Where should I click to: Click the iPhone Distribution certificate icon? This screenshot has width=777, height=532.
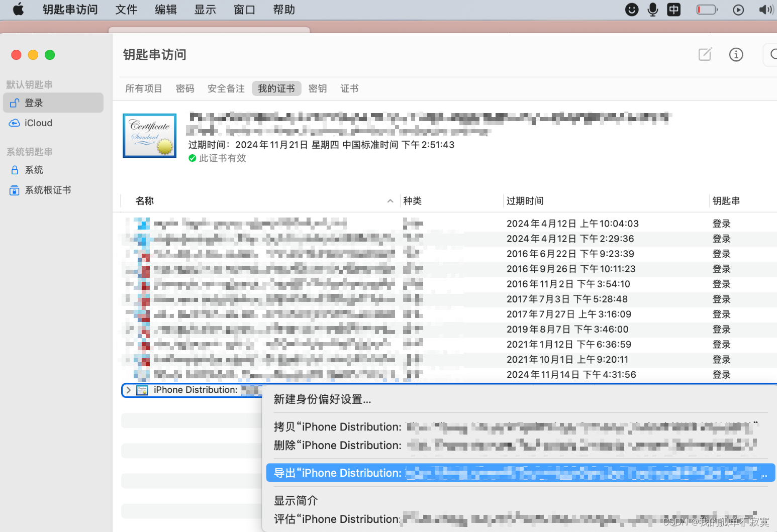[x=143, y=390]
